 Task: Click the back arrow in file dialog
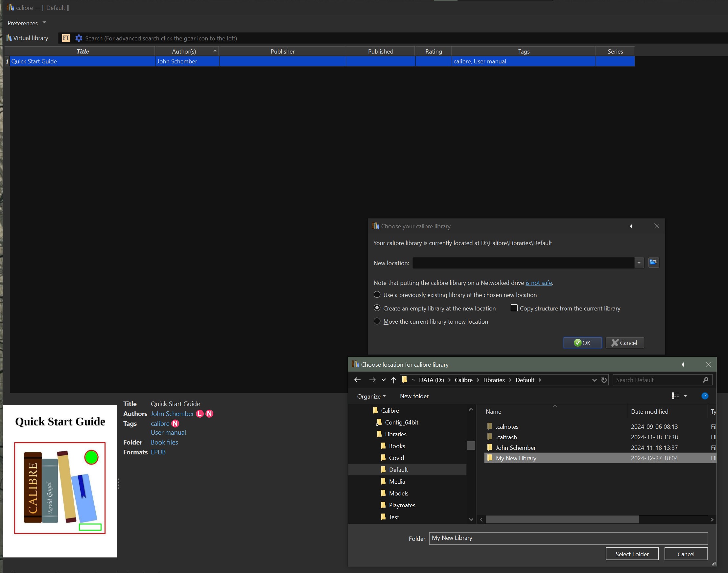pos(357,380)
